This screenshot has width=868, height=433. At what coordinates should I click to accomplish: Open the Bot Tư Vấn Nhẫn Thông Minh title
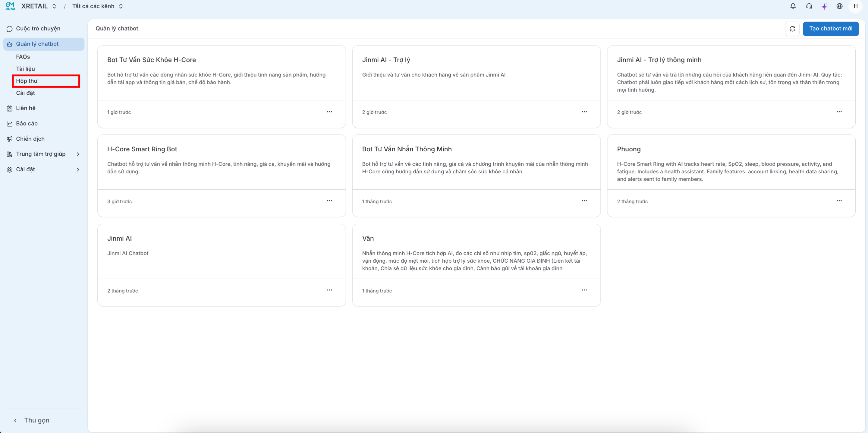click(x=407, y=149)
